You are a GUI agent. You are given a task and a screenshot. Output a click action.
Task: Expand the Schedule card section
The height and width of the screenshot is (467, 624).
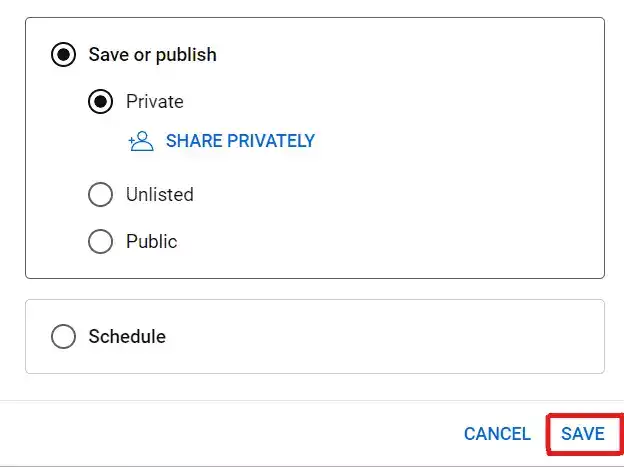coord(315,336)
